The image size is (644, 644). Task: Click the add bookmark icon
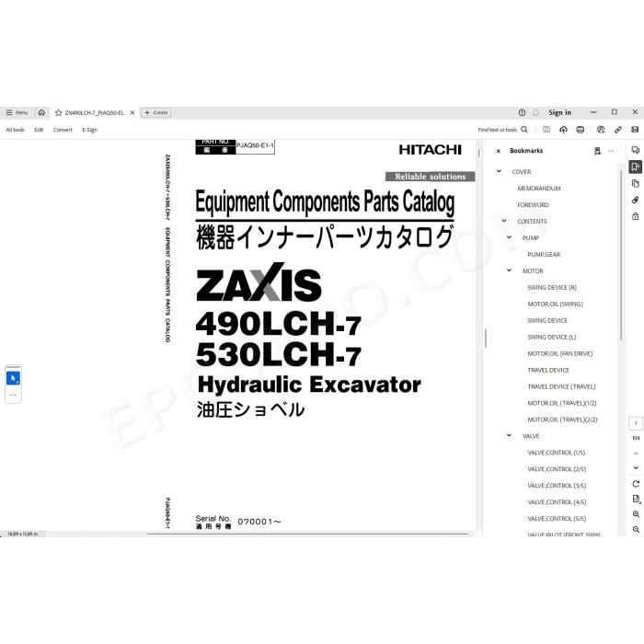597,151
